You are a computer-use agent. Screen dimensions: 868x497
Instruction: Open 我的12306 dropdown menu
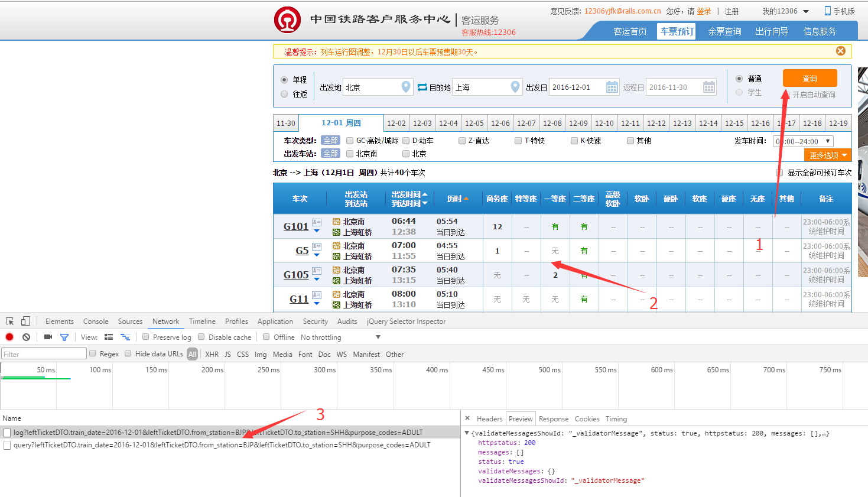(786, 11)
